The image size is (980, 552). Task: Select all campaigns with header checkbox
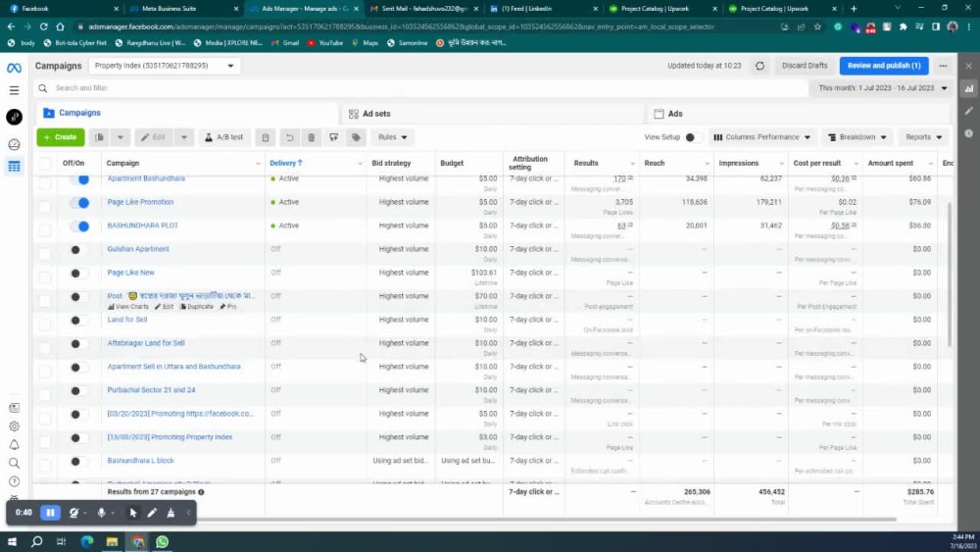(45, 163)
